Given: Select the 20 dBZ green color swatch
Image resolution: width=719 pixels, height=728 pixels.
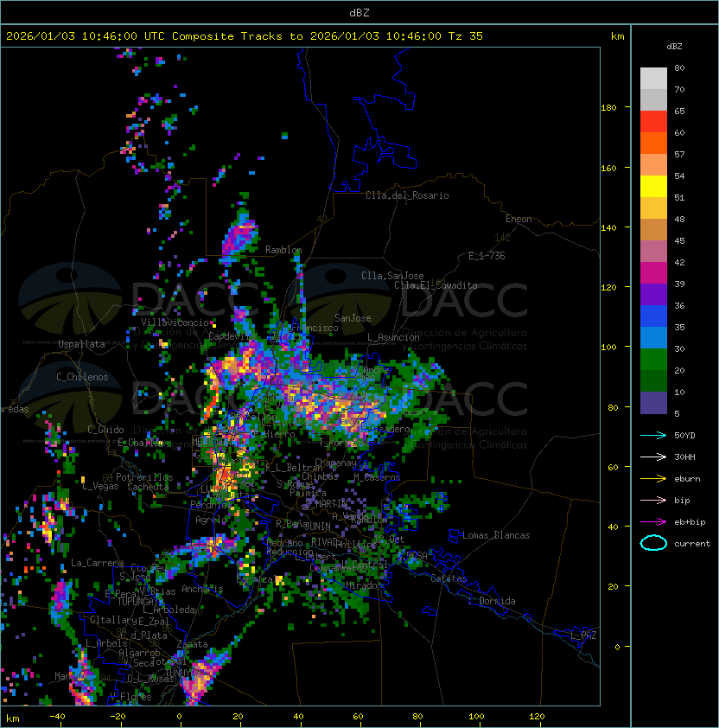Looking at the screenshot, I should tap(653, 380).
